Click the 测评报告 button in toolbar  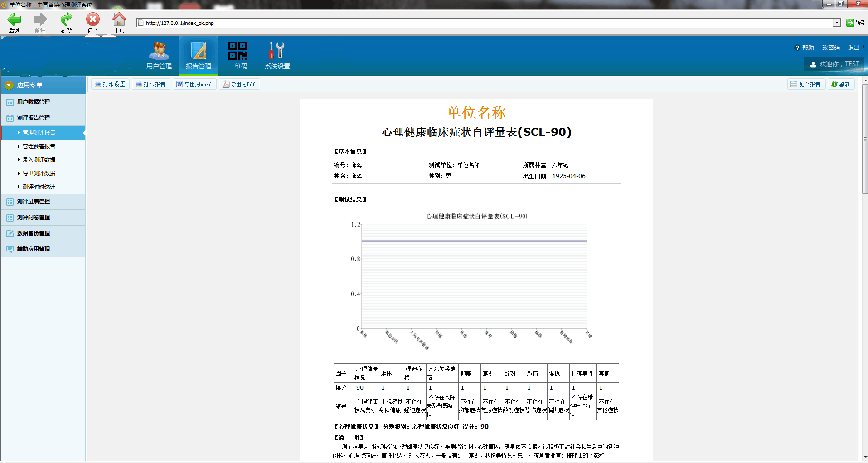(805, 84)
